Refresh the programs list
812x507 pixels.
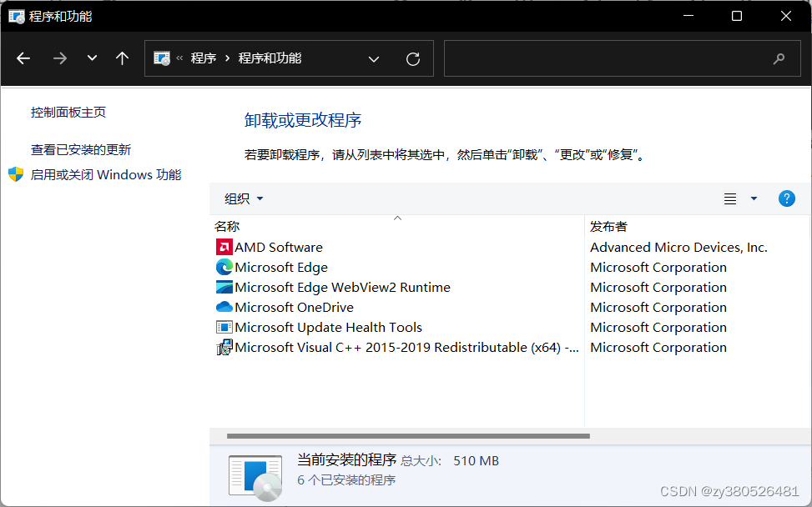coord(413,59)
